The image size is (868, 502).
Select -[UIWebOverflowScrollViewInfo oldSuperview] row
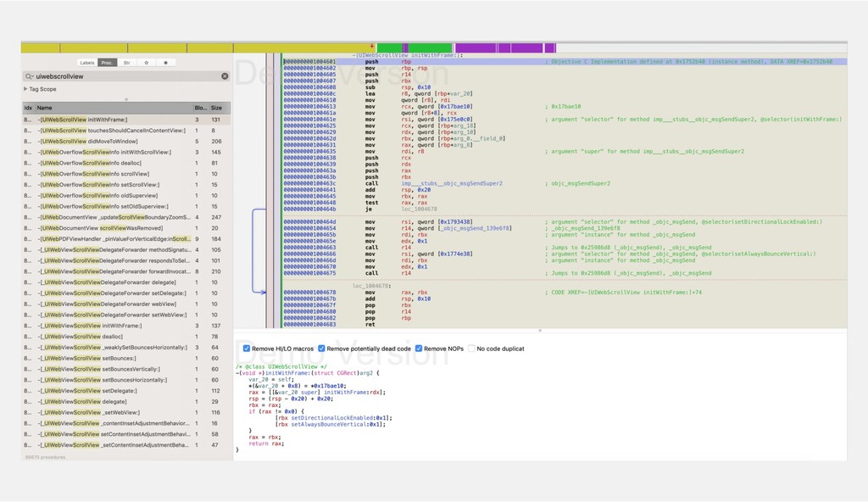pos(126,196)
